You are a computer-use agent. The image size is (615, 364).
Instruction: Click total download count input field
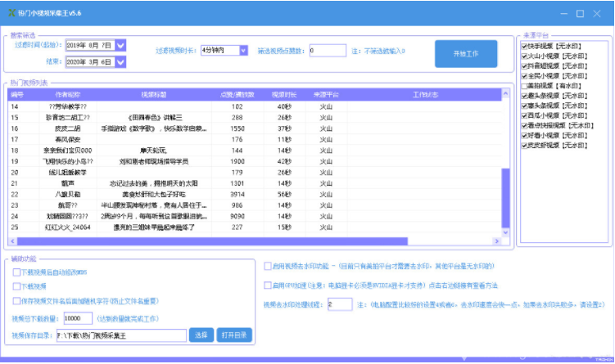pos(78,318)
